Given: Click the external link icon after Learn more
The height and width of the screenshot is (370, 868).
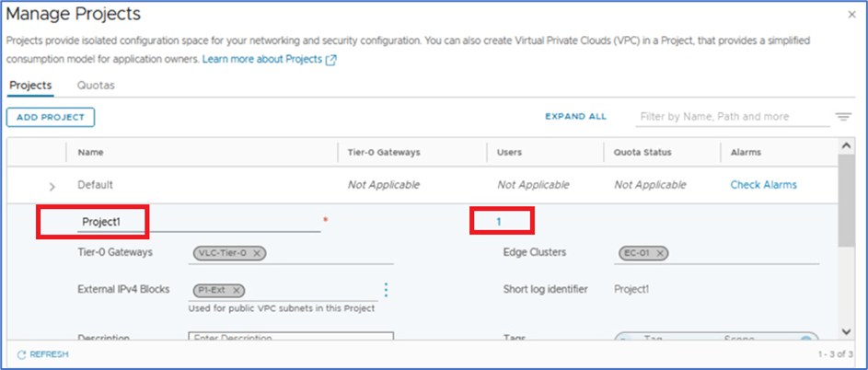Looking at the screenshot, I should (x=331, y=60).
